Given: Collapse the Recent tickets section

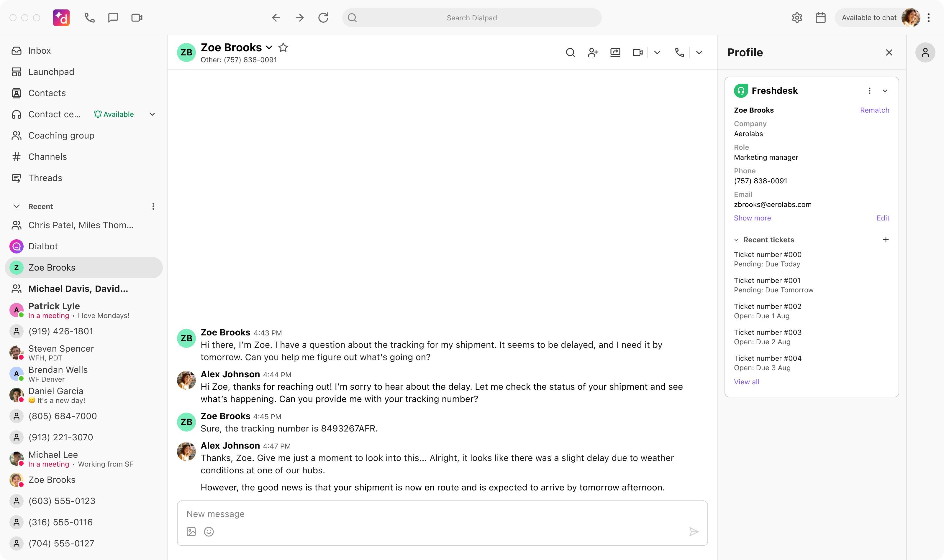Looking at the screenshot, I should 737,240.
